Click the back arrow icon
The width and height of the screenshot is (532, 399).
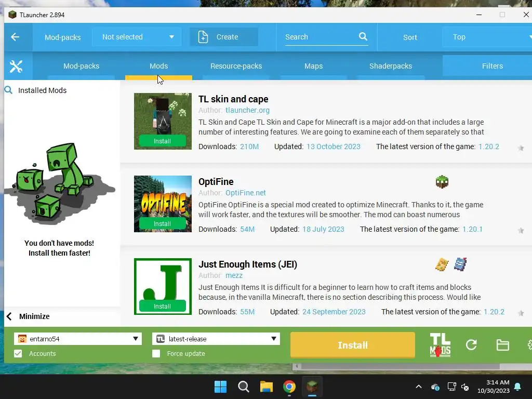15,37
